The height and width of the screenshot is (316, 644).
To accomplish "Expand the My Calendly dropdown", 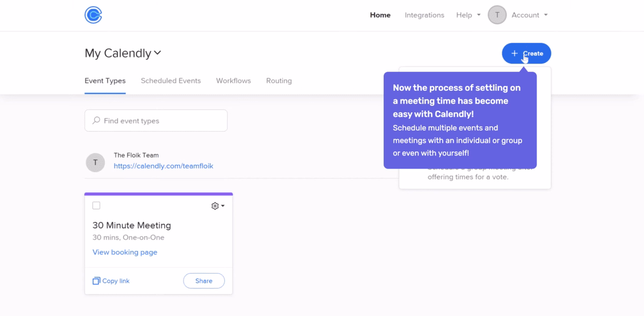I will pos(157,53).
